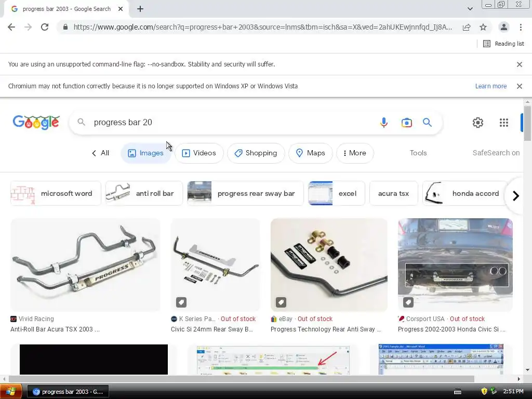This screenshot has height=399, width=532.
Task: Open the Chromium profile avatar
Action: pyautogui.click(x=504, y=27)
